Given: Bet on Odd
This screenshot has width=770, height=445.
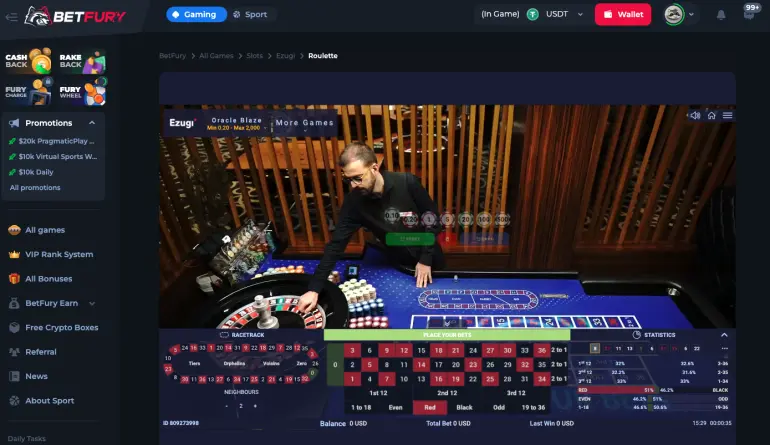Looking at the screenshot, I should [x=499, y=407].
